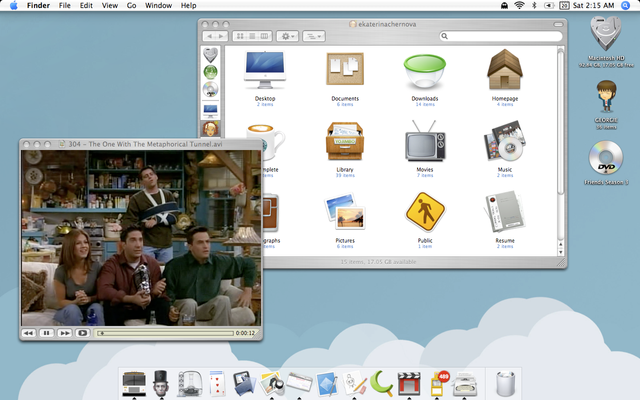Open the Wi-Fi status menu
640x400 pixels.
click(519, 5)
